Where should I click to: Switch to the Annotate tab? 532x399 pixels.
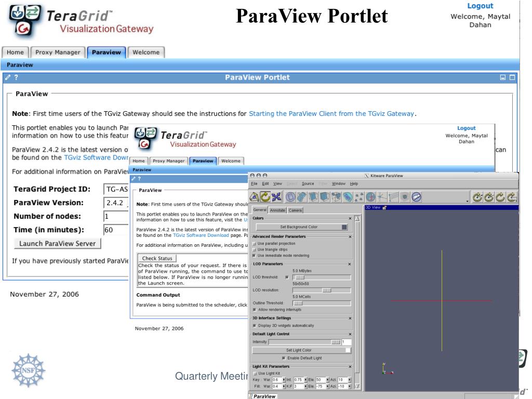pyautogui.click(x=277, y=210)
